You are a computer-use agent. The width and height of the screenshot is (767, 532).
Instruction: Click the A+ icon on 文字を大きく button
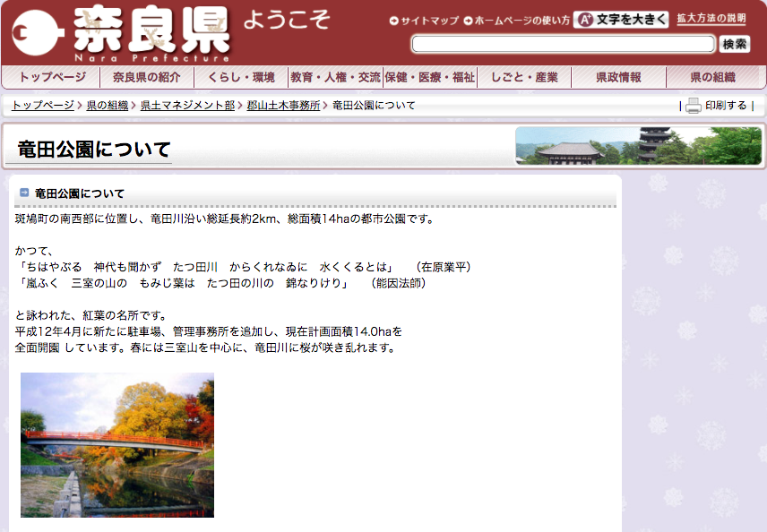[x=585, y=20]
